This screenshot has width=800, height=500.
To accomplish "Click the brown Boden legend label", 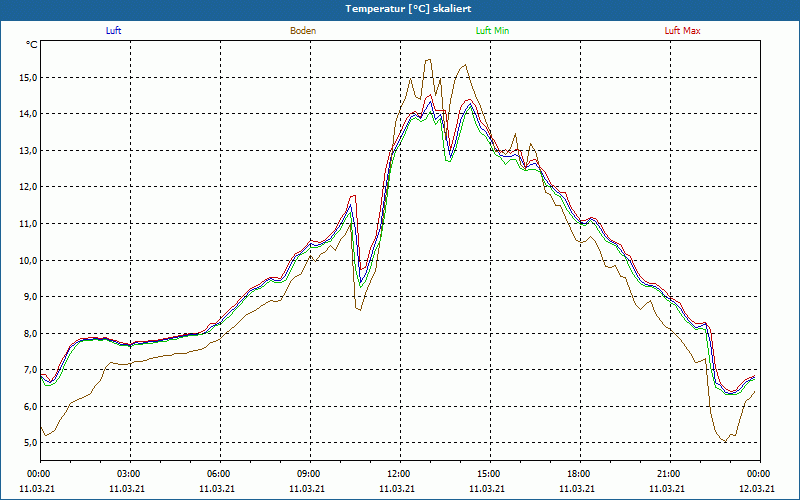I will click(303, 31).
